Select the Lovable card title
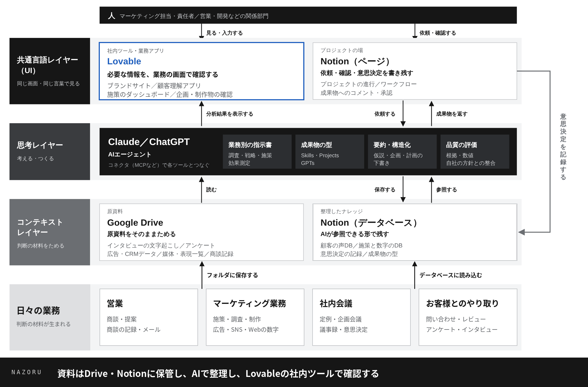Image resolution: width=588 pixels, height=387 pixels. pos(124,61)
